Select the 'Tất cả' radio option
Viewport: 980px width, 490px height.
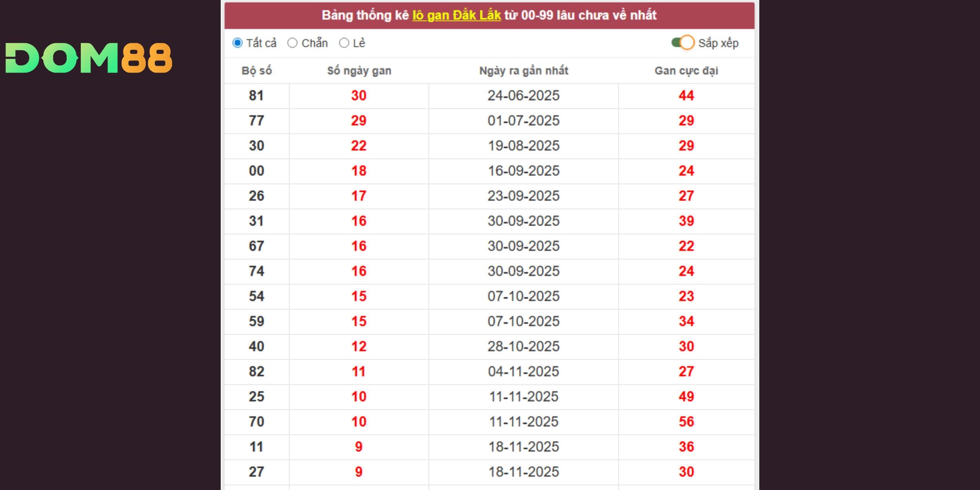238,43
